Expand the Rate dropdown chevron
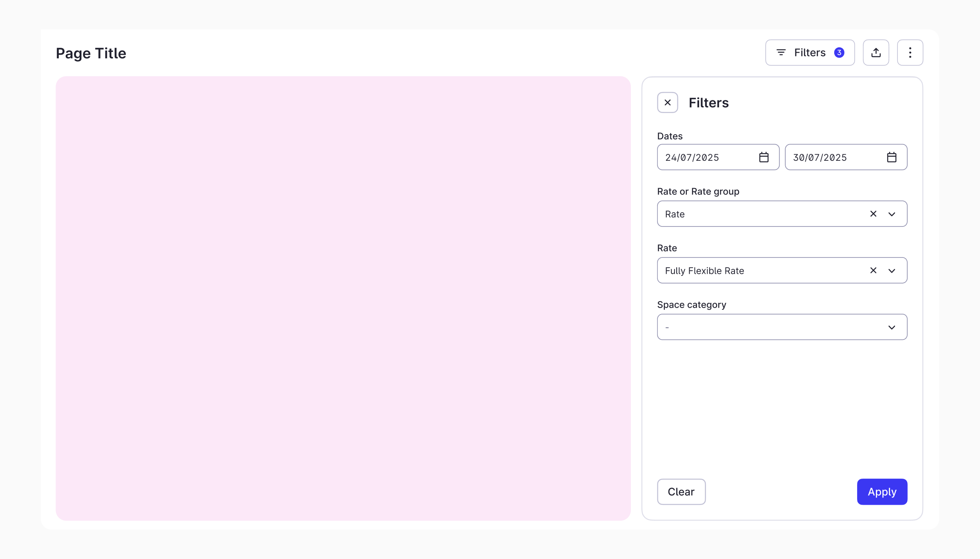The height and width of the screenshot is (559, 980). (892, 271)
